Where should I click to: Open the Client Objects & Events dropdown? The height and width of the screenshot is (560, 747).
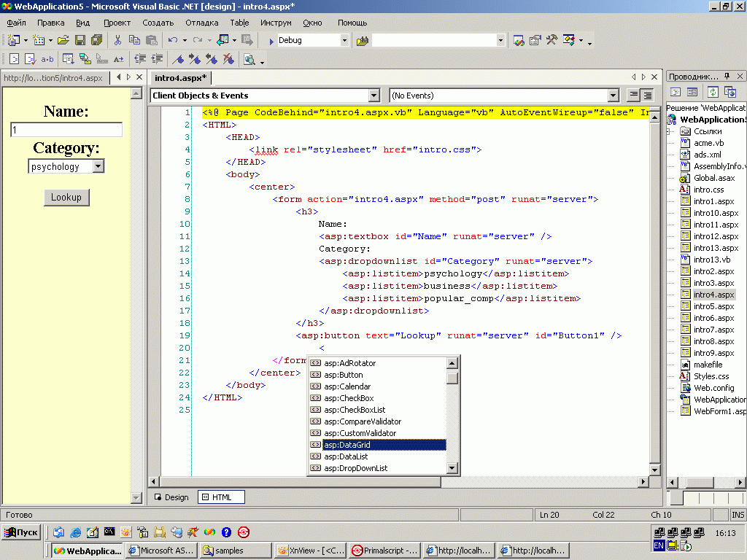pos(373,95)
